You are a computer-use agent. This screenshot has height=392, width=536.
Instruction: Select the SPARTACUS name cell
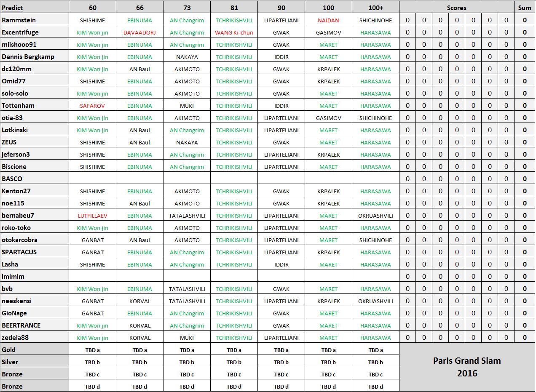pyautogui.click(x=35, y=252)
